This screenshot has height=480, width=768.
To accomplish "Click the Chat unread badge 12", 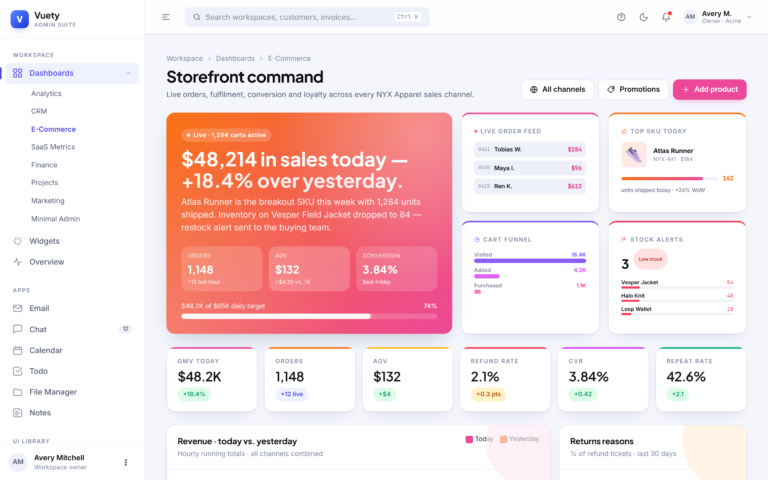I will click(x=125, y=329).
